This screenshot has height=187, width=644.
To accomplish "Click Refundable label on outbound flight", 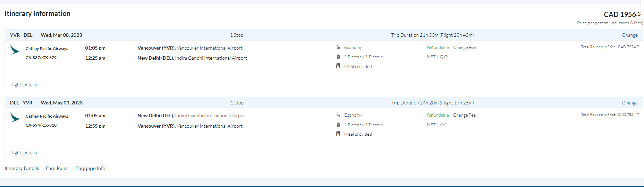I will [438, 48].
